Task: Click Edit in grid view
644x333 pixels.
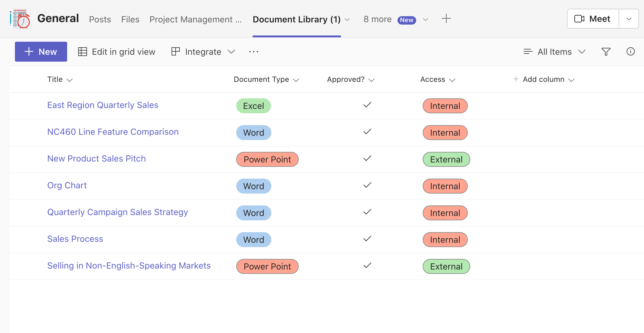Action: tap(117, 52)
